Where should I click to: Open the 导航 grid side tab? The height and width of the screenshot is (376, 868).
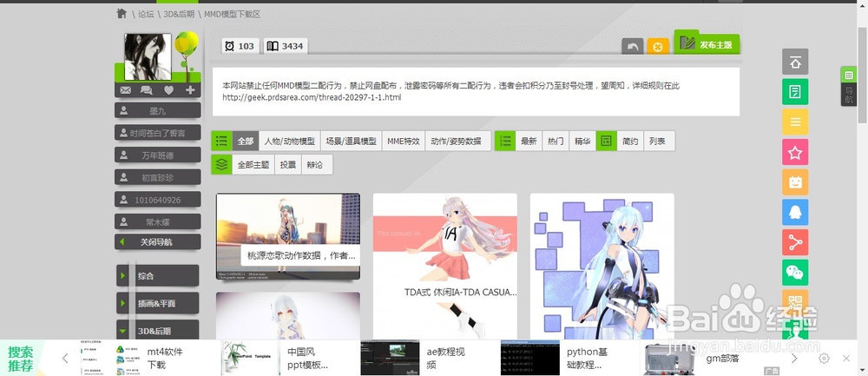pyautogui.click(x=848, y=86)
